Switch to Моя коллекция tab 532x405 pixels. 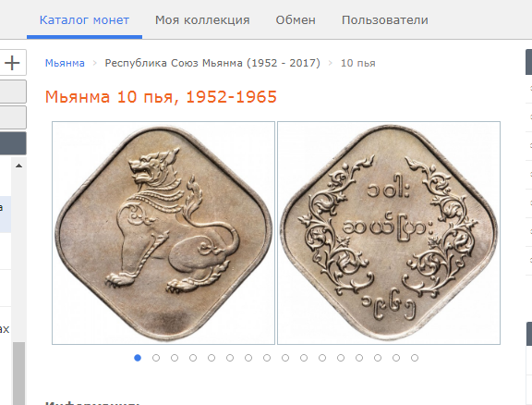(x=202, y=20)
